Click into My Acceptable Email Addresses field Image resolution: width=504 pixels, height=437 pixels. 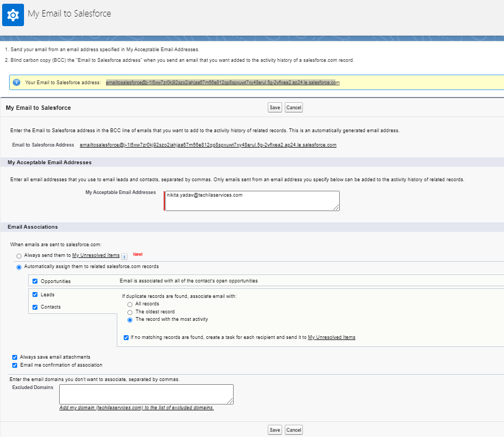pyautogui.click(x=252, y=201)
